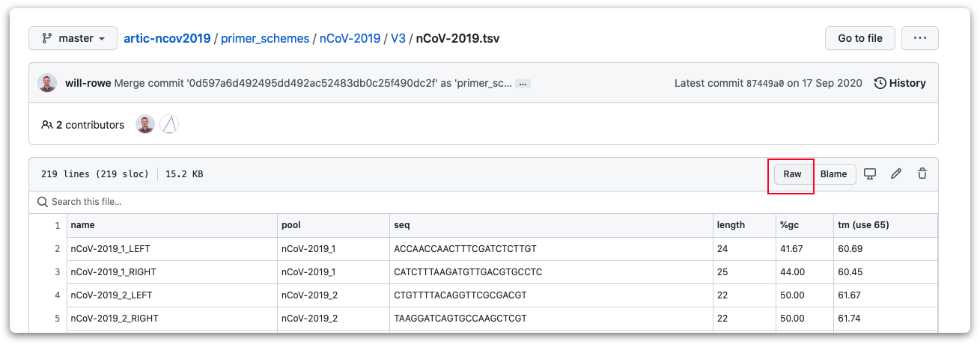Screen dimensions: 980x344
Task: Click will-rowe's commit author avatar
Action: tap(47, 83)
